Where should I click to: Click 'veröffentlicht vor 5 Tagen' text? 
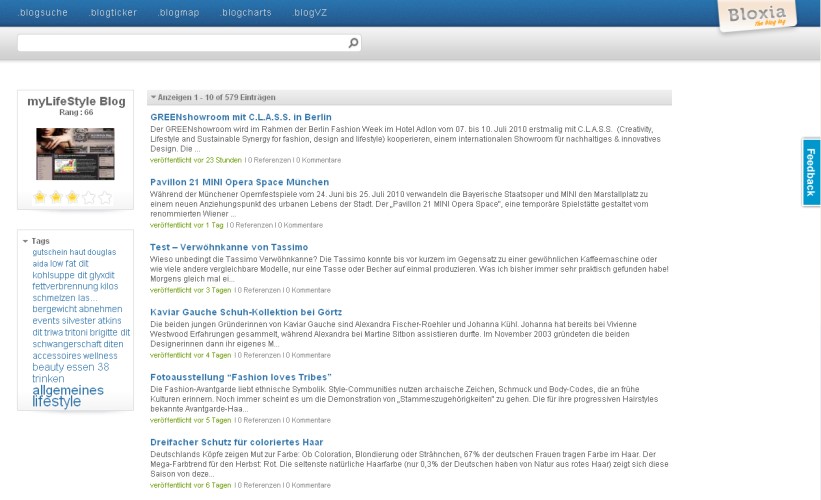click(191, 420)
